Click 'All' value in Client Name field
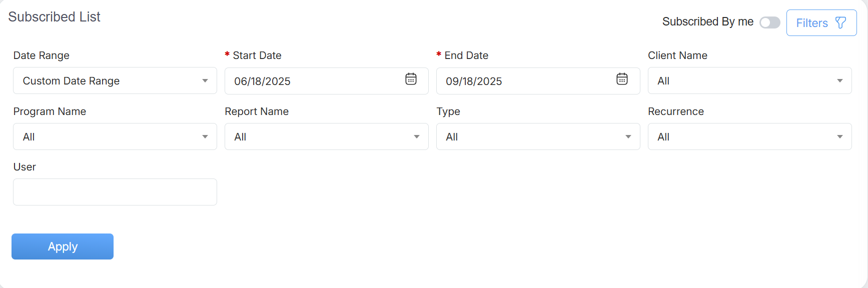Image resolution: width=868 pixels, height=288 pixels. coord(663,81)
